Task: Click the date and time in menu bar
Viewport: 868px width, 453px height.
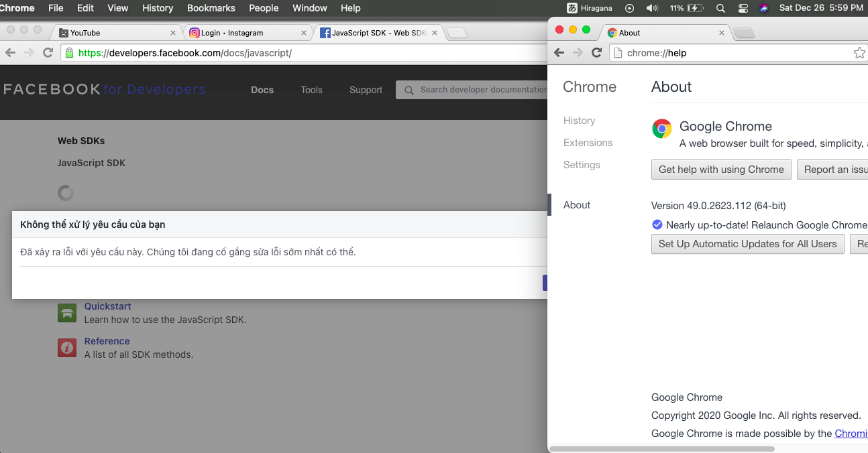Action: 821,8
